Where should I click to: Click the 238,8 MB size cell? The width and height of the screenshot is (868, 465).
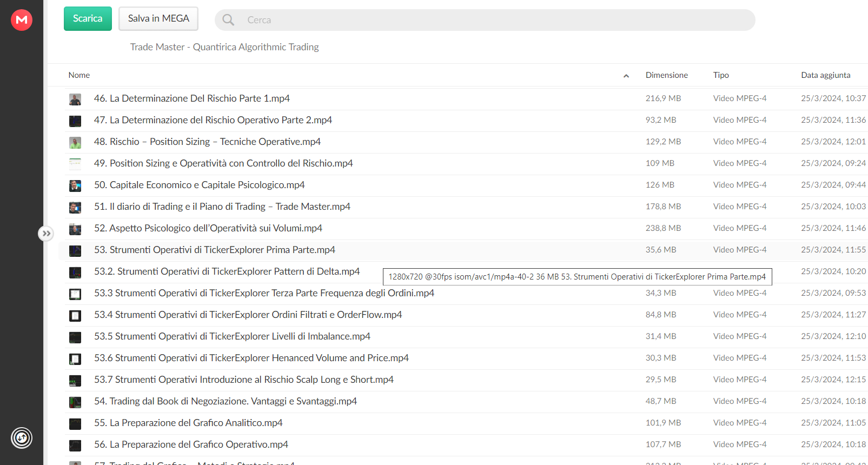tap(663, 228)
